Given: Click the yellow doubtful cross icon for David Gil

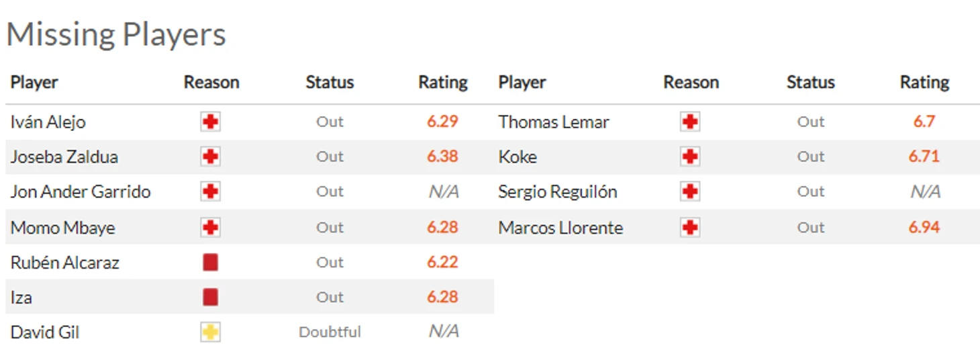Looking at the screenshot, I should (211, 332).
